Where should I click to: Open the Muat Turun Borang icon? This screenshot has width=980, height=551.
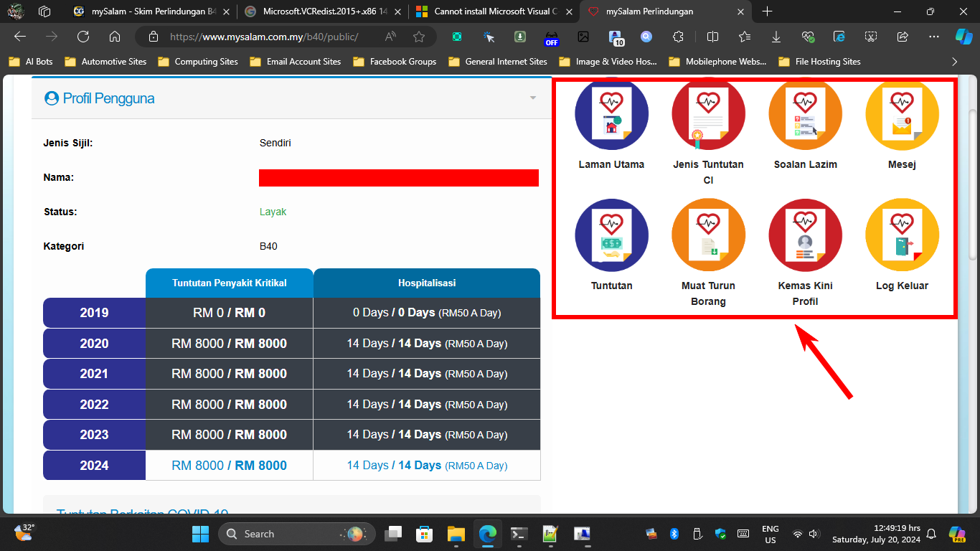pos(708,235)
